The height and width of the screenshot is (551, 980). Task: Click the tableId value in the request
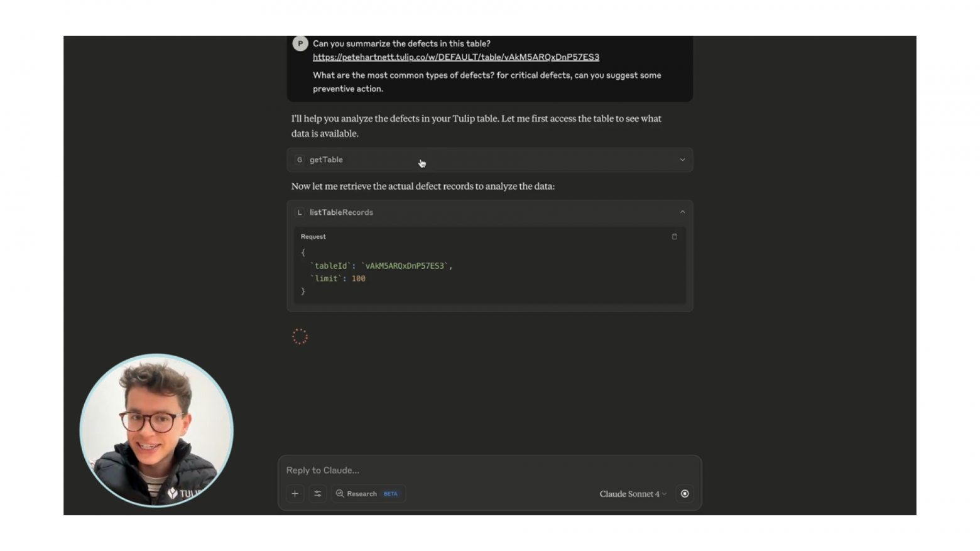pos(405,266)
